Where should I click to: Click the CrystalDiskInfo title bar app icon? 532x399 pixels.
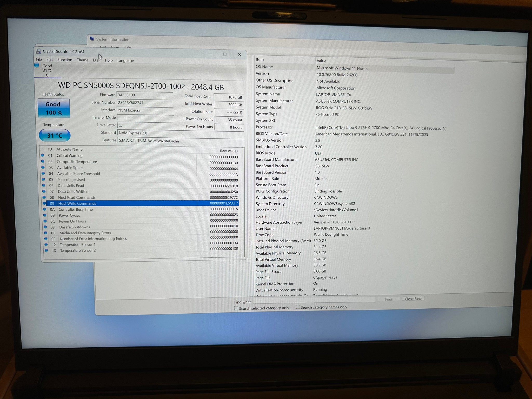point(38,51)
